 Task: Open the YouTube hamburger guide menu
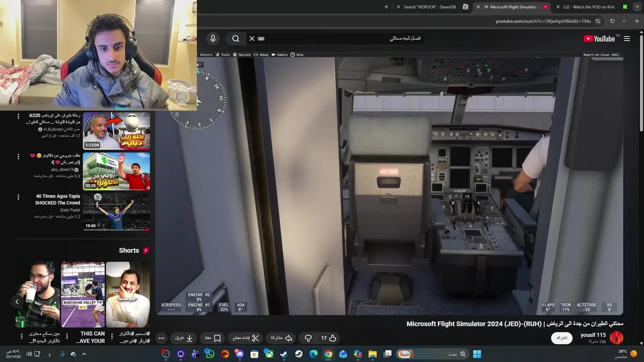click(x=627, y=39)
